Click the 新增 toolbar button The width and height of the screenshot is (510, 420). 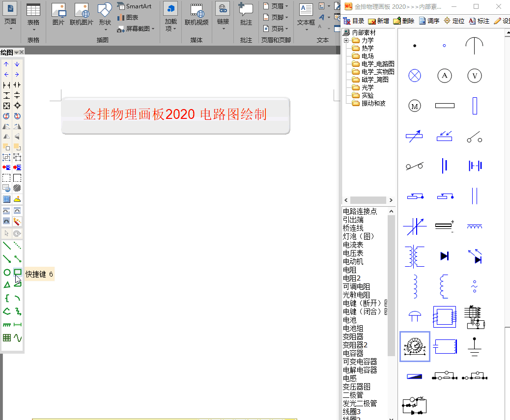click(379, 21)
